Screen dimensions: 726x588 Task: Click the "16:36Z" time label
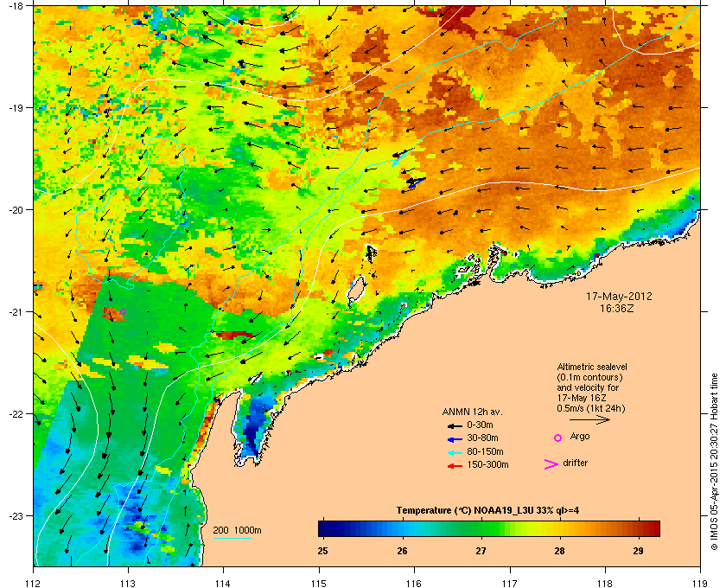tap(616, 308)
